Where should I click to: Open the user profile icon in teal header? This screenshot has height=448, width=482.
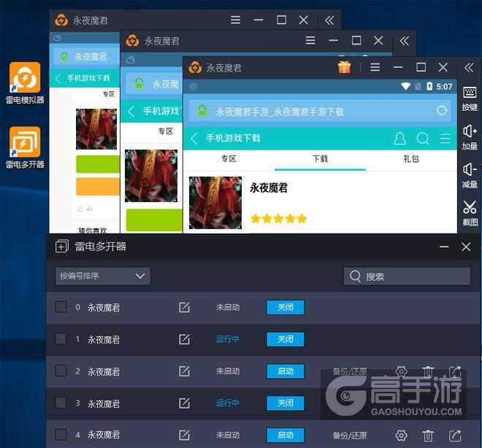coord(399,138)
